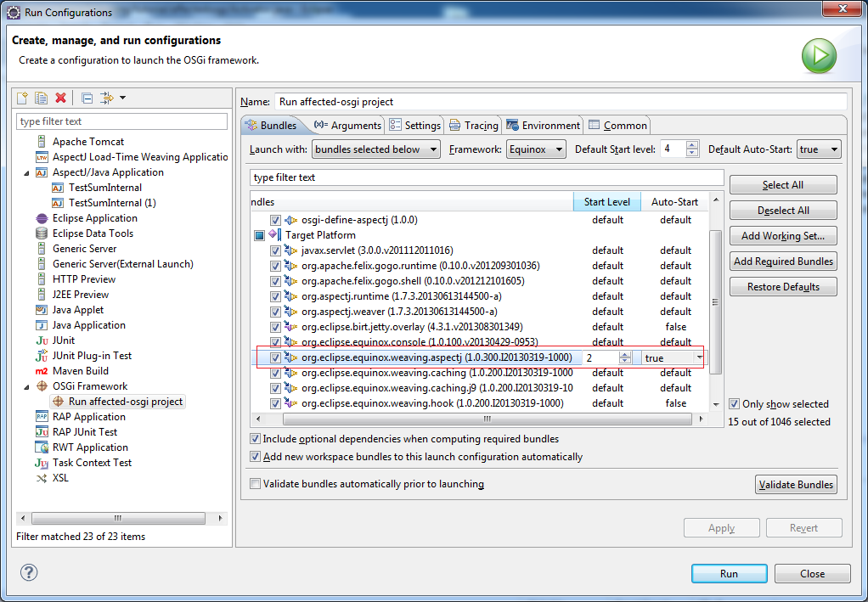Select the XSL icon

(x=42, y=478)
